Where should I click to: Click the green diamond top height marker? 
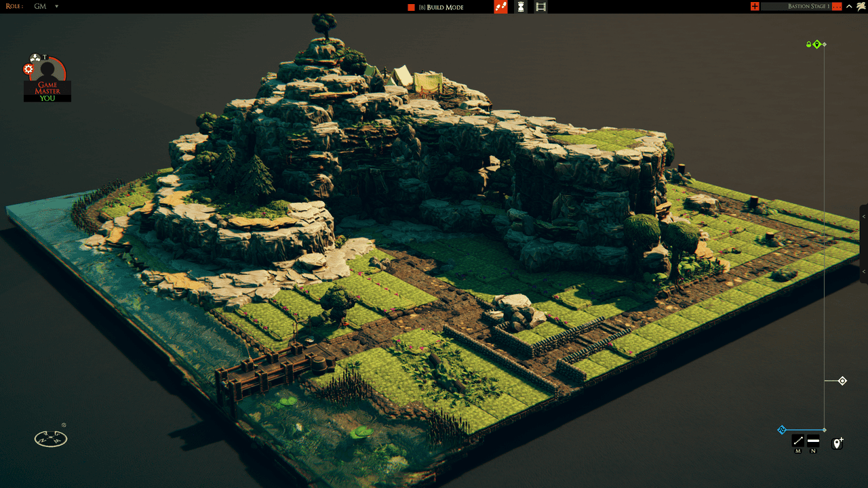click(817, 44)
